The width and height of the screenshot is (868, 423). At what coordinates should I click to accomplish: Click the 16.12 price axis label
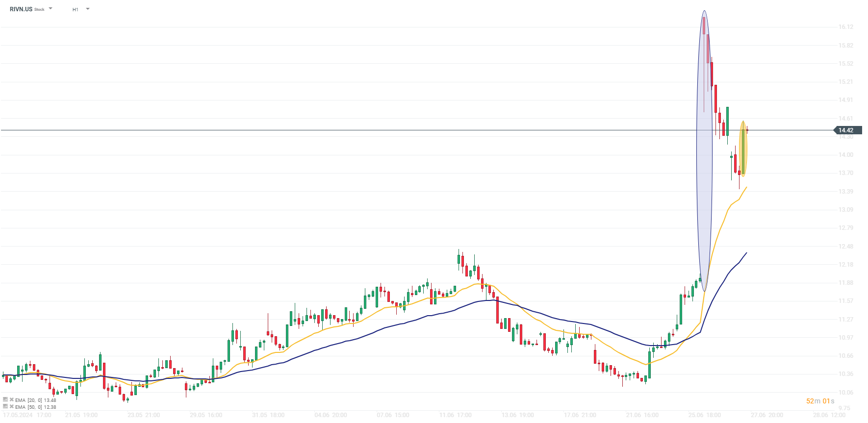click(845, 27)
